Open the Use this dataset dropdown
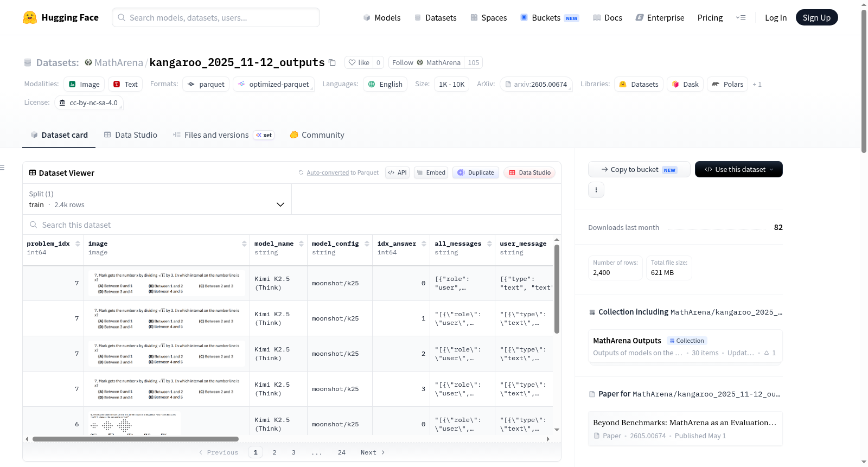868x467 pixels. tap(738, 169)
